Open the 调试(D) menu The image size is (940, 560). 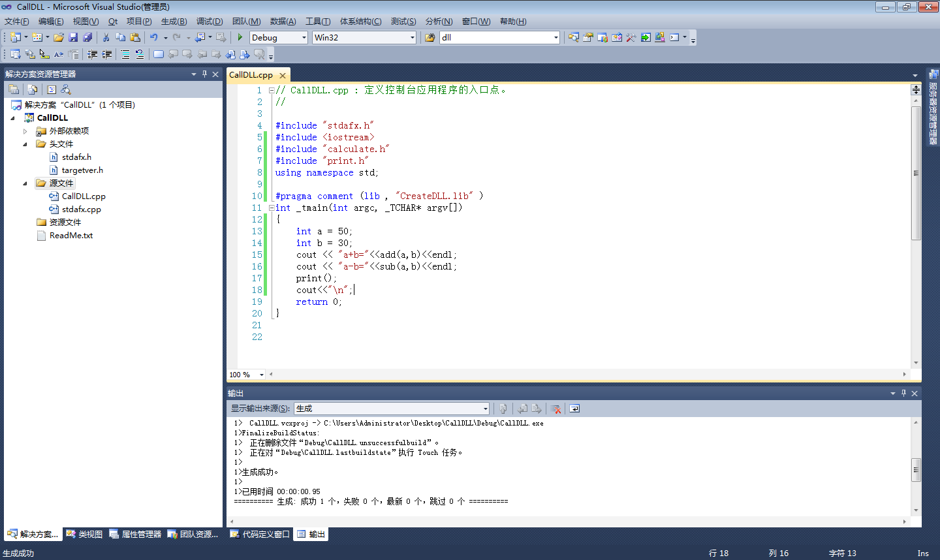pos(210,22)
